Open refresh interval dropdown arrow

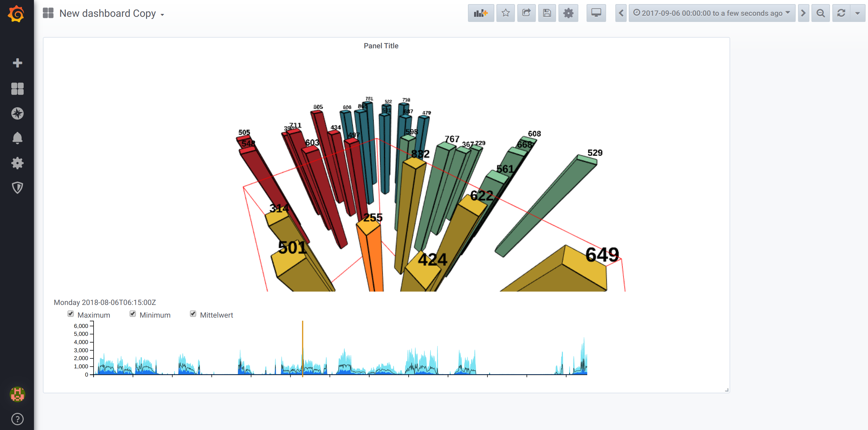[857, 13]
